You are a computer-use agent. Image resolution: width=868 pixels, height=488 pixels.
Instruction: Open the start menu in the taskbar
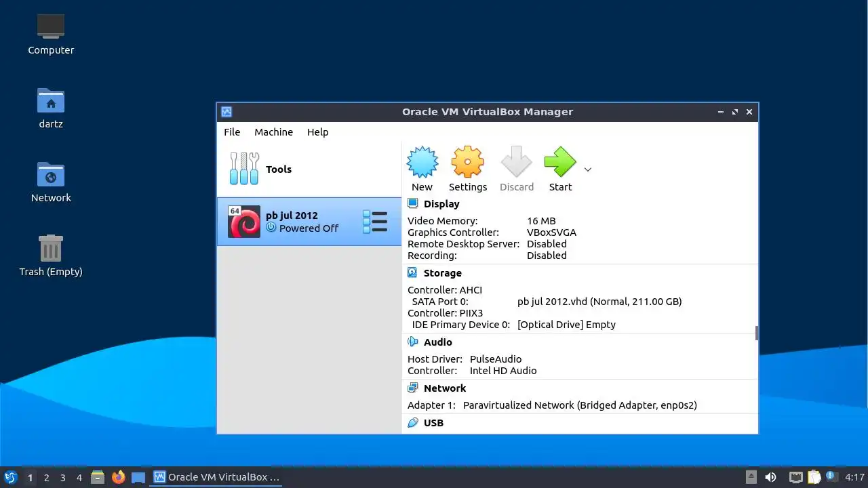point(10,477)
